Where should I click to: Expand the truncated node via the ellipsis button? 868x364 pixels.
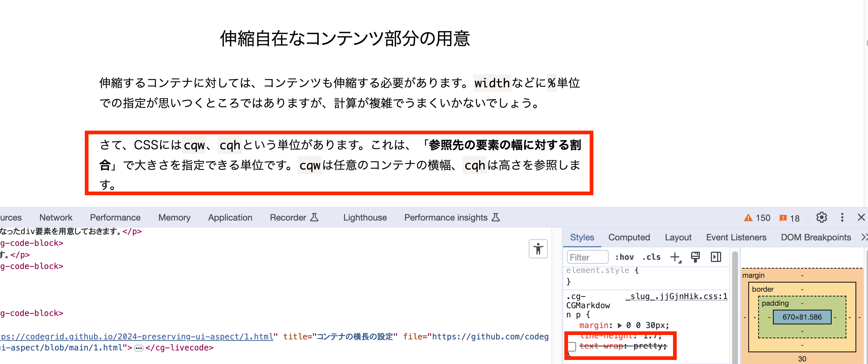[x=138, y=347]
